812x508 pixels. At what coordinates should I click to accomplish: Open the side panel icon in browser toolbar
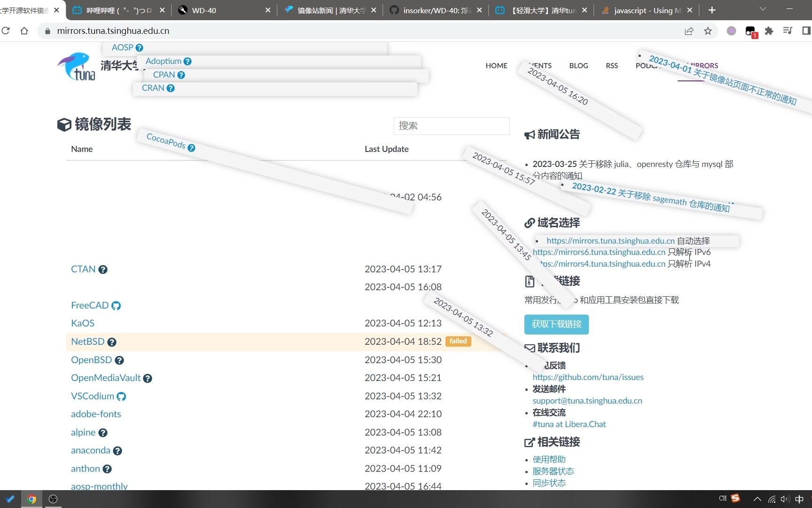tap(806, 31)
